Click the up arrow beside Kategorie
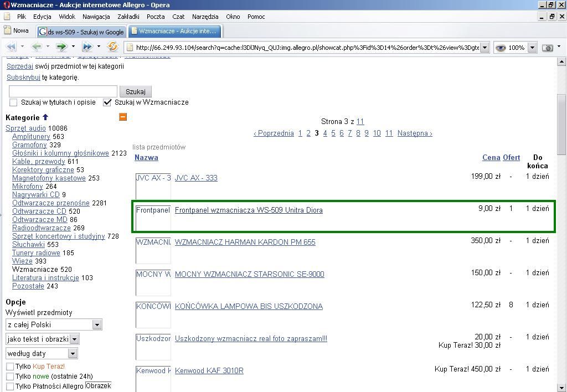This screenshot has height=392, width=567. (x=45, y=117)
